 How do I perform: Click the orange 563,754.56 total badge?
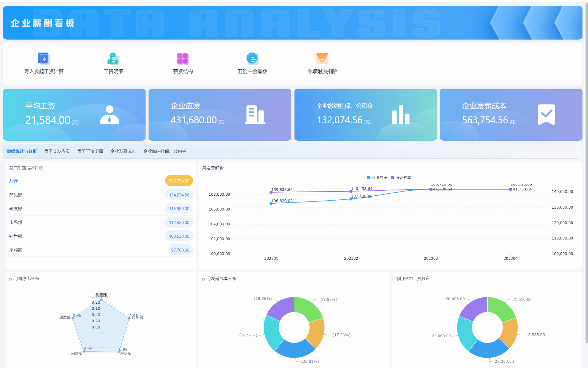click(179, 181)
